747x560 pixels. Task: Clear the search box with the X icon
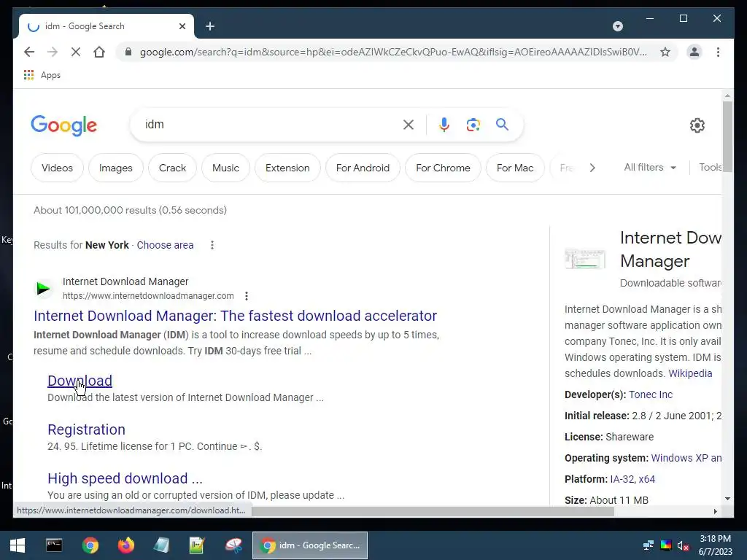[409, 125]
